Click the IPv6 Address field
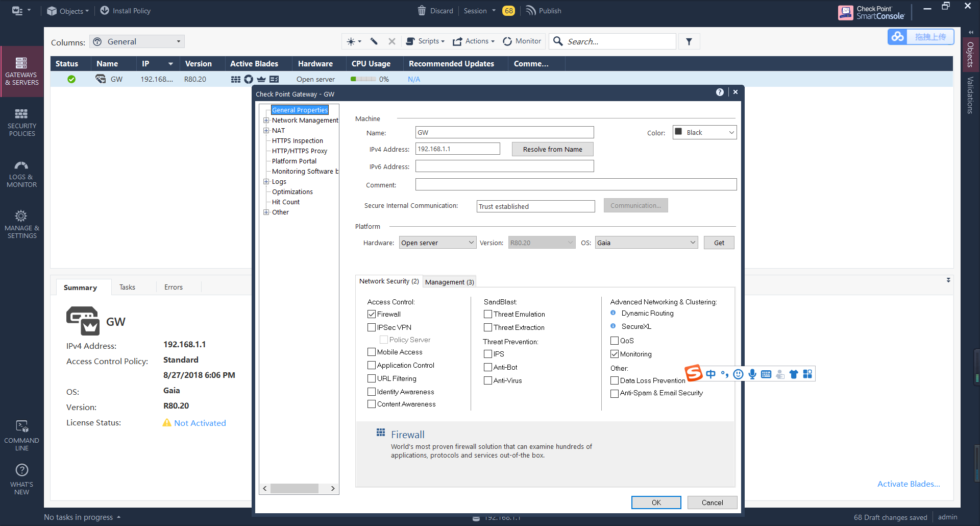 point(504,166)
